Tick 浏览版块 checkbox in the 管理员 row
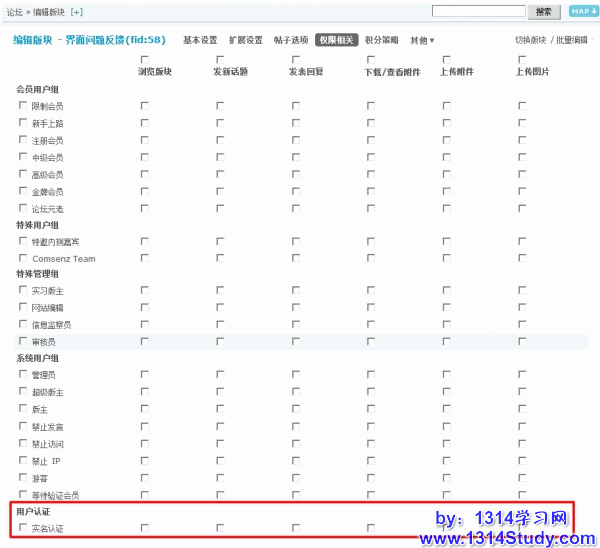The width and height of the screenshot is (600, 548). [145, 374]
